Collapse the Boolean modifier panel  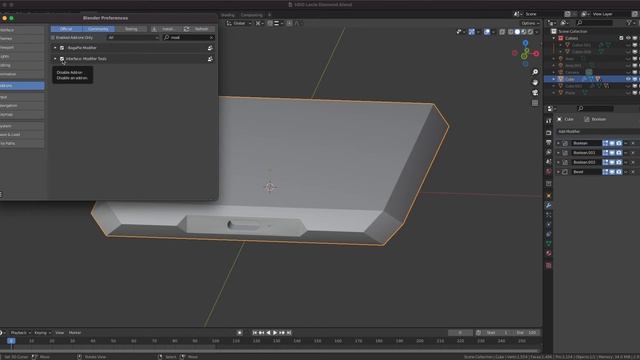tap(558, 143)
